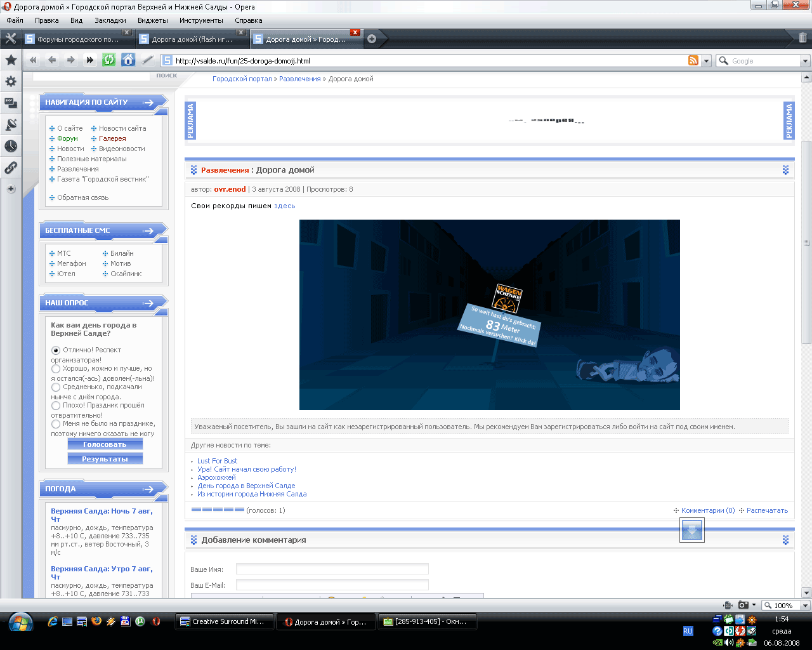This screenshot has width=812, height=650.
Task: Click the Ваше Имя input field
Action: coord(332,569)
